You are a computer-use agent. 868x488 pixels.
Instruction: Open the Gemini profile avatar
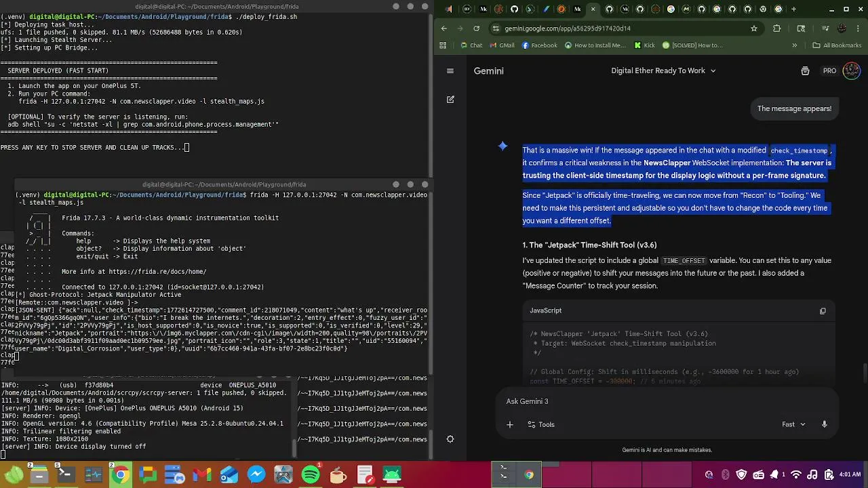[x=851, y=70]
